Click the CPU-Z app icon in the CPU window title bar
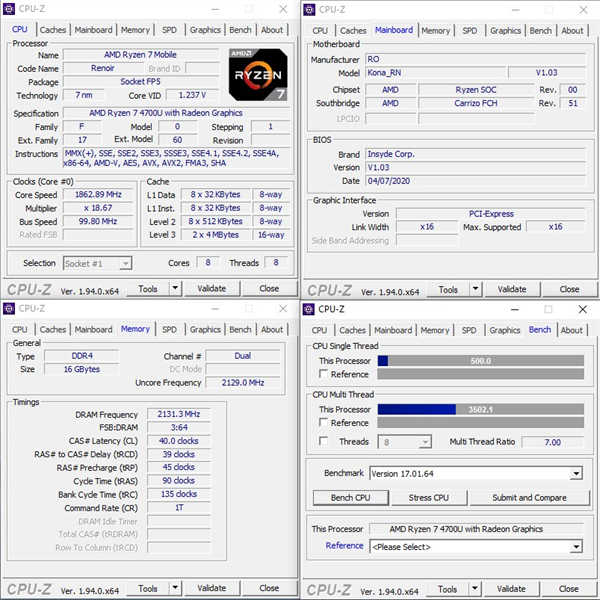 [8, 8]
